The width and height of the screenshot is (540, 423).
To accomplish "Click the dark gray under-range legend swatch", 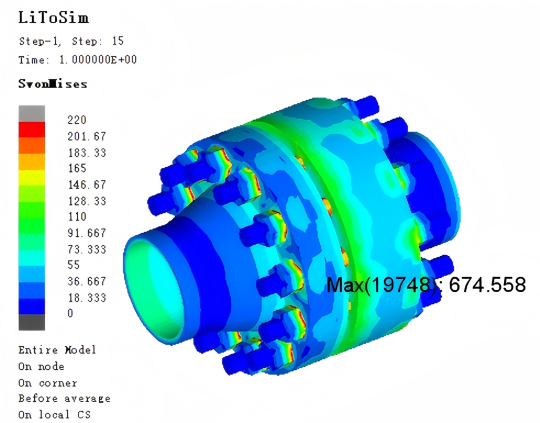I will 32,322.
